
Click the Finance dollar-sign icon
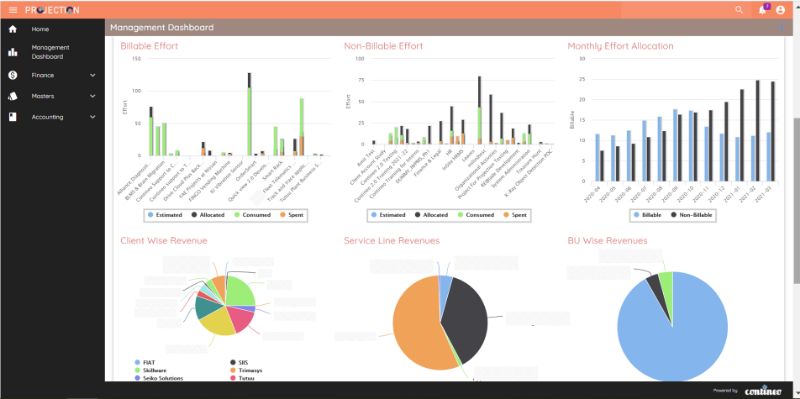coord(13,75)
